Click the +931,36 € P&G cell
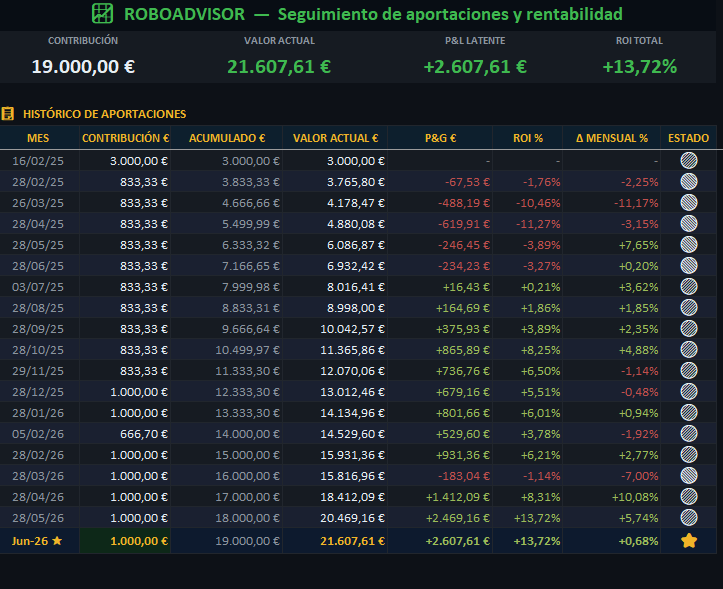Image resolution: width=723 pixels, height=589 pixels. 440,455
